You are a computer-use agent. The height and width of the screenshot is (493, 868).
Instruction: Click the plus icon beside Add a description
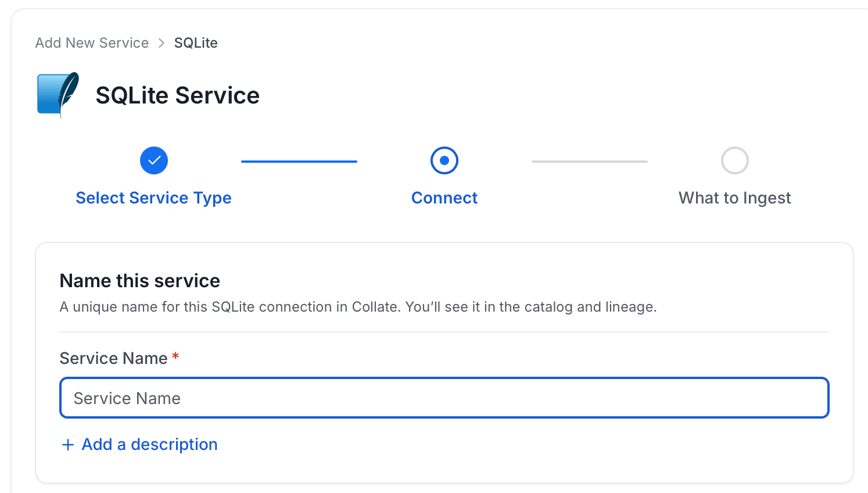tap(68, 445)
